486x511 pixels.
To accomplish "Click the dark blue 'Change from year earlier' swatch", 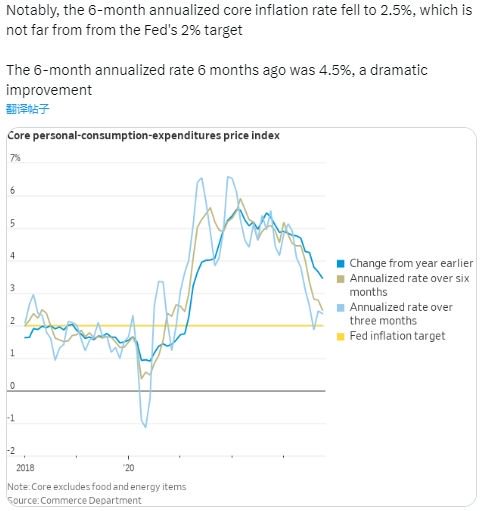I will [x=340, y=264].
